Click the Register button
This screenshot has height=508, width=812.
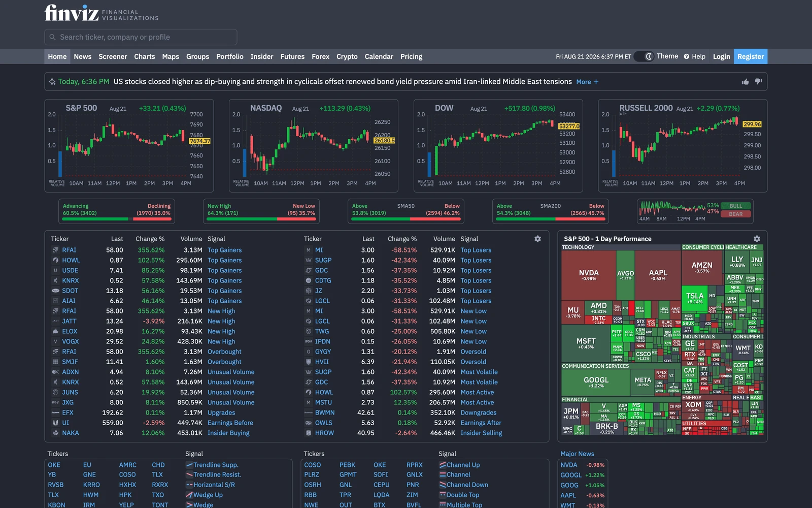pos(751,56)
